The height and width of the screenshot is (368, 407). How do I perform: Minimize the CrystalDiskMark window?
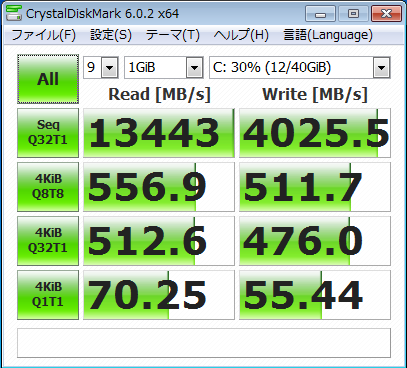[321, 14]
